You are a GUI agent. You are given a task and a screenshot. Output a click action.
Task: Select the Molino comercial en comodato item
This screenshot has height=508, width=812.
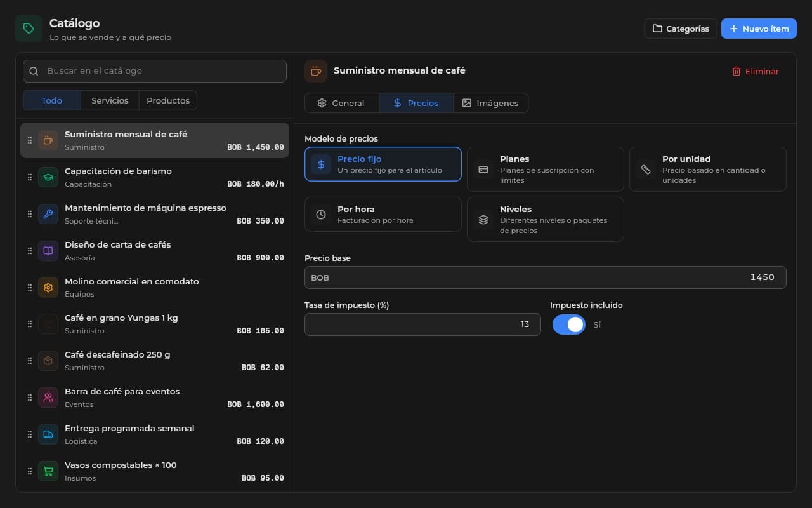pos(155,288)
